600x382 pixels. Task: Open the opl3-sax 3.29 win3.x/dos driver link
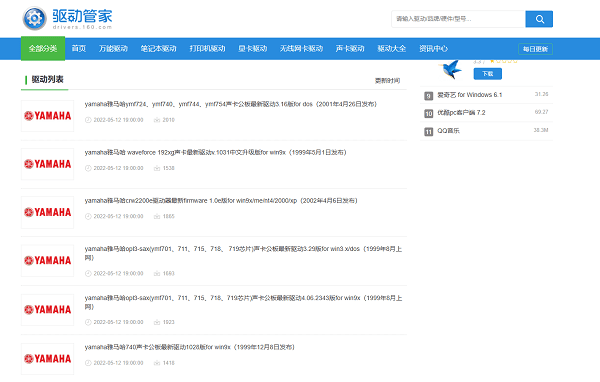point(243,253)
